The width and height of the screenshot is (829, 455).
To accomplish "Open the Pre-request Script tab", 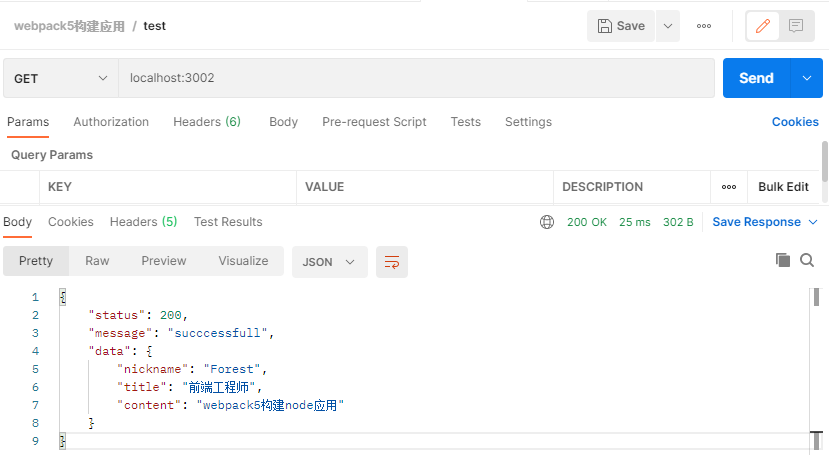I will click(374, 122).
